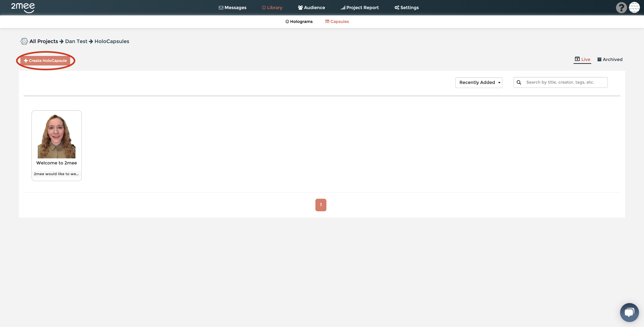Click the search magnifier icon
This screenshot has width=644, height=327.
(x=519, y=82)
